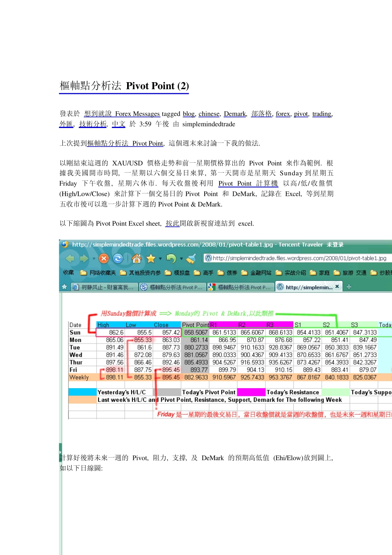Open the 债券 bookmark folder

[227, 273]
